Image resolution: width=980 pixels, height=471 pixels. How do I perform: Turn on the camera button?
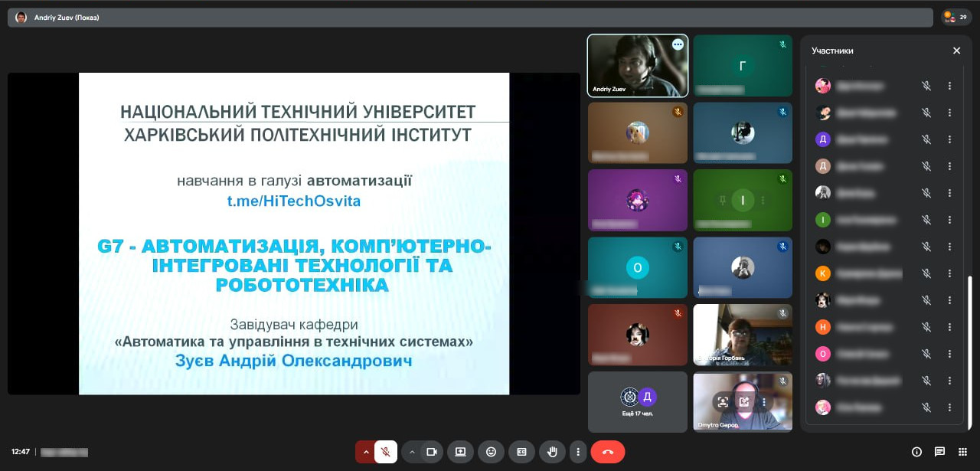pyautogui.click(x=431, y=452)
